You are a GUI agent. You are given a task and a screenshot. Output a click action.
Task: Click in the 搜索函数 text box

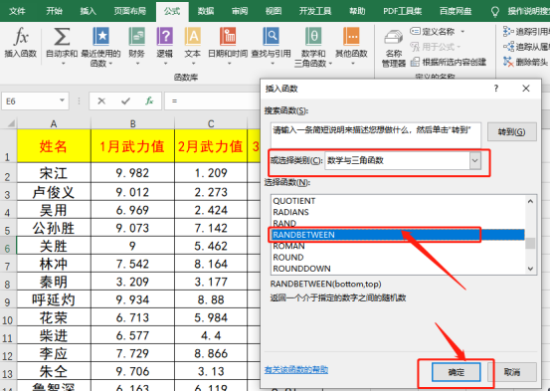pyautogui.click(x=376, y=135)
